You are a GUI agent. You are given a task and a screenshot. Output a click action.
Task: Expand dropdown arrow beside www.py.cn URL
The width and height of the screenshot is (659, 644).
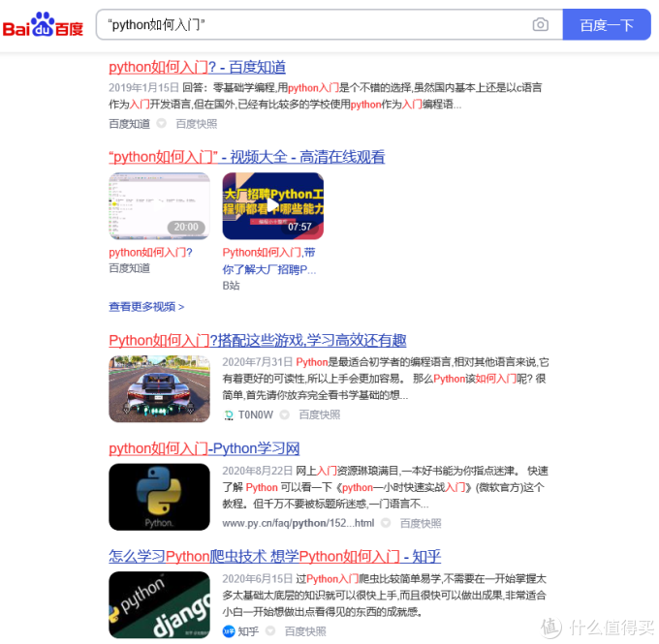386,523
